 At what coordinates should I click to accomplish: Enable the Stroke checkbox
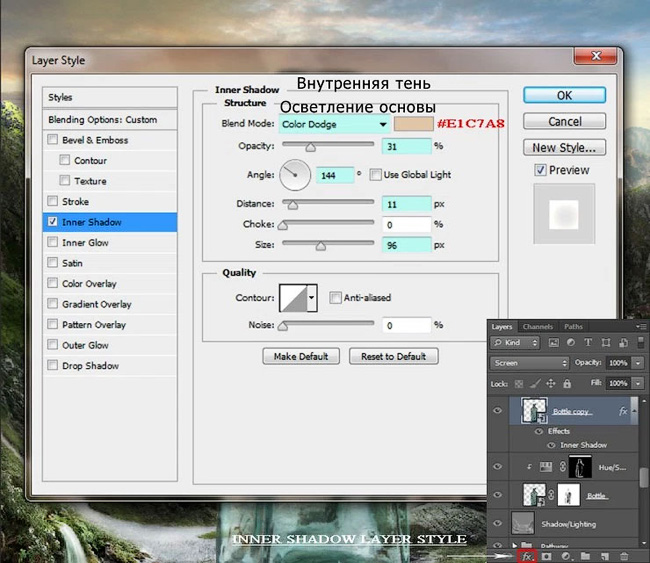click(53, 201)
